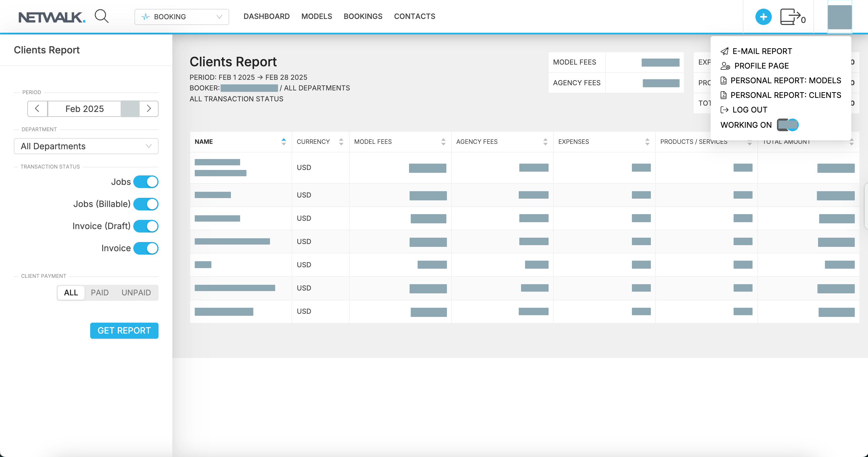This screenshot has height=457, width=868.
Task: Open the checkout cart icon
Action: [x=790, y=17]
